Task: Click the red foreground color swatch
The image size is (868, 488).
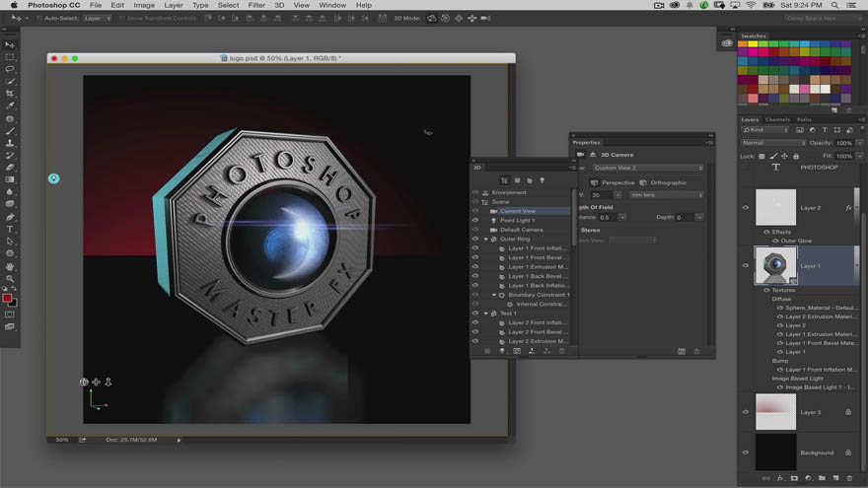Action: (x=7, y=298)
